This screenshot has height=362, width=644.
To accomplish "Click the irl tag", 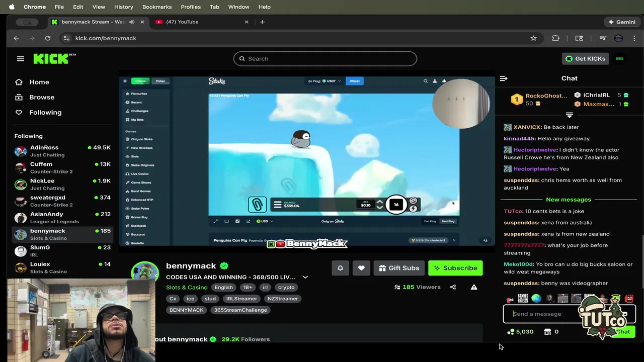I will click(265, 287).
